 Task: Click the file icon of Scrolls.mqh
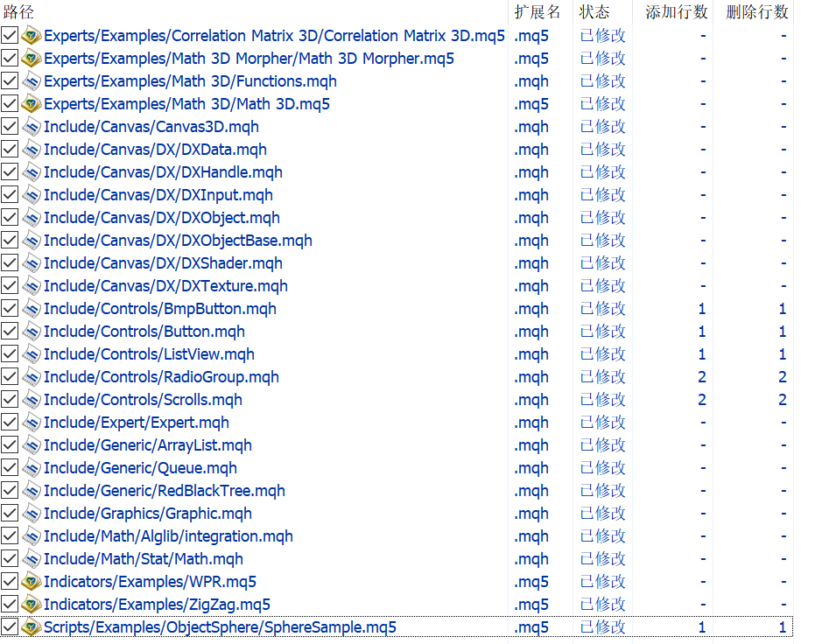tap(32, 400)
